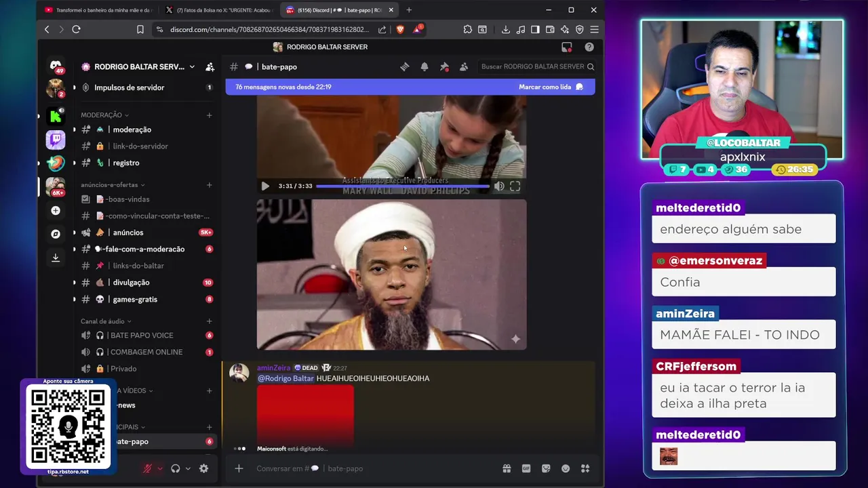Open microphone input options arrow
This screenshot has width=868, height=488.
[x=160, y=468]
